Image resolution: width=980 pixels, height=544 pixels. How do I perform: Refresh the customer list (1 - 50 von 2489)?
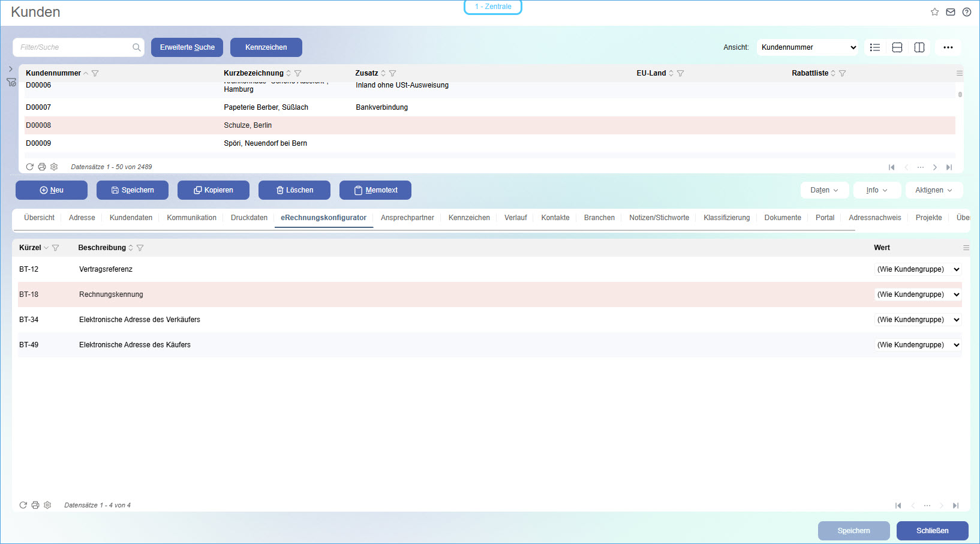[x=29, y=167]
